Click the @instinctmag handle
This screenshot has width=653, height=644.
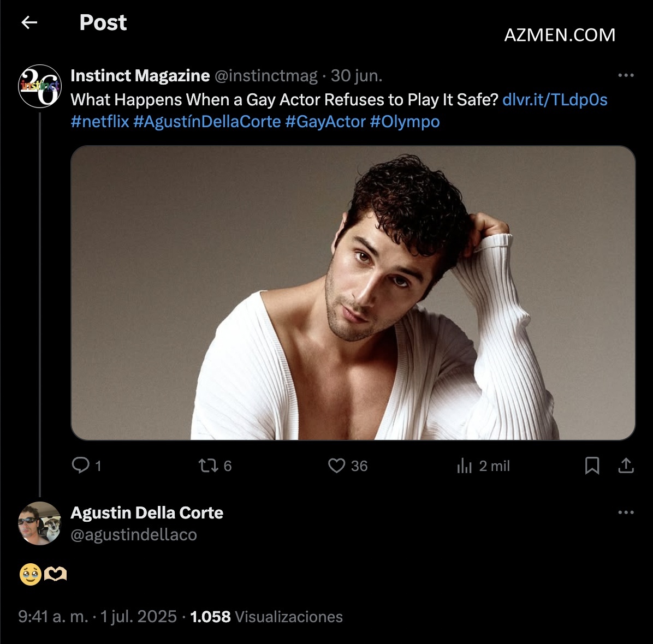(266, 76)
